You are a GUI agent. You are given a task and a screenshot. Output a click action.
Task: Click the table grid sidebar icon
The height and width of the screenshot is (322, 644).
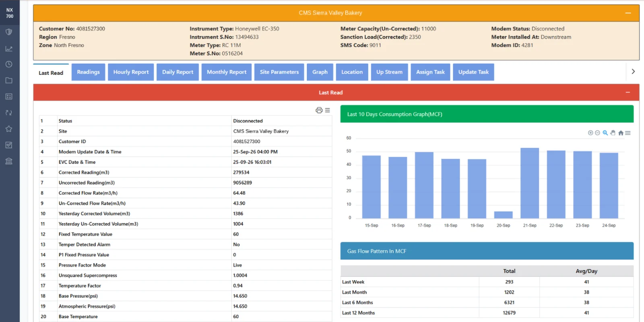pos(9,97)
